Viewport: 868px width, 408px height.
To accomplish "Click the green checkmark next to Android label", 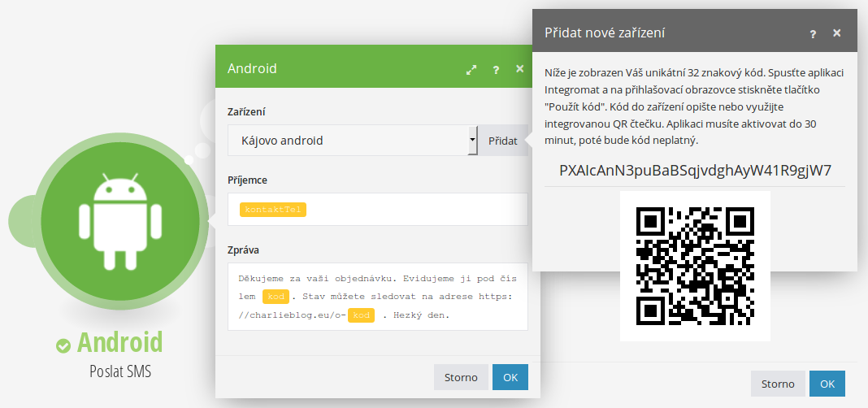I will click(63, 345).
